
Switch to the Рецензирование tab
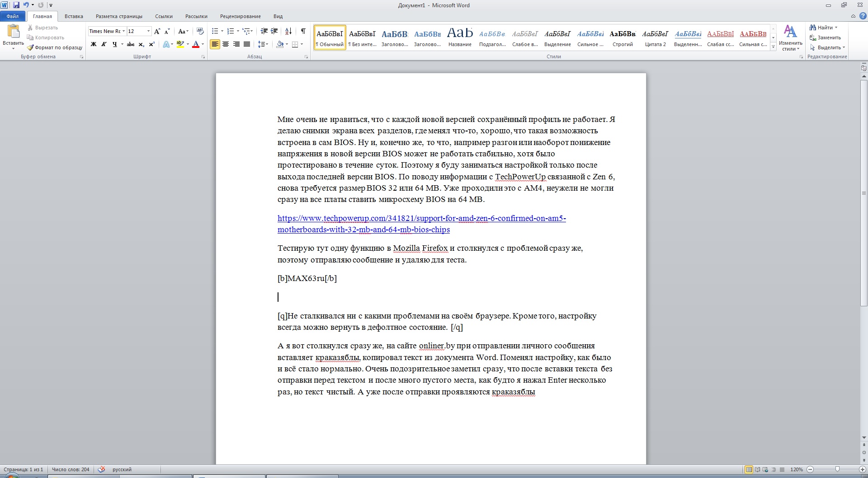point(241,16)
